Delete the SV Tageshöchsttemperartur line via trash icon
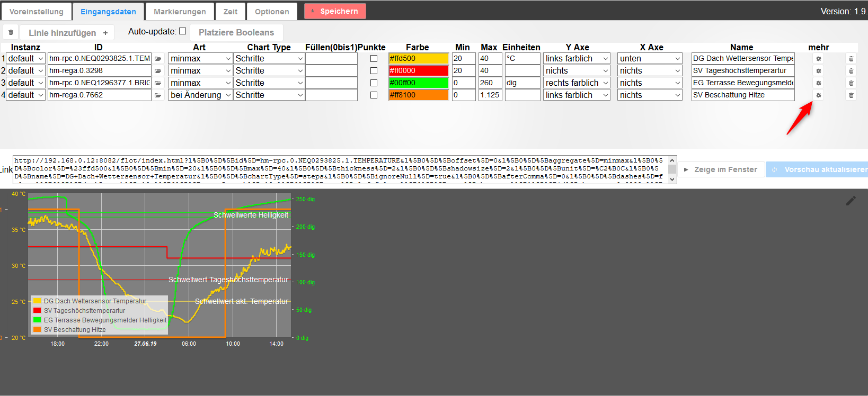 coord(851,71)
